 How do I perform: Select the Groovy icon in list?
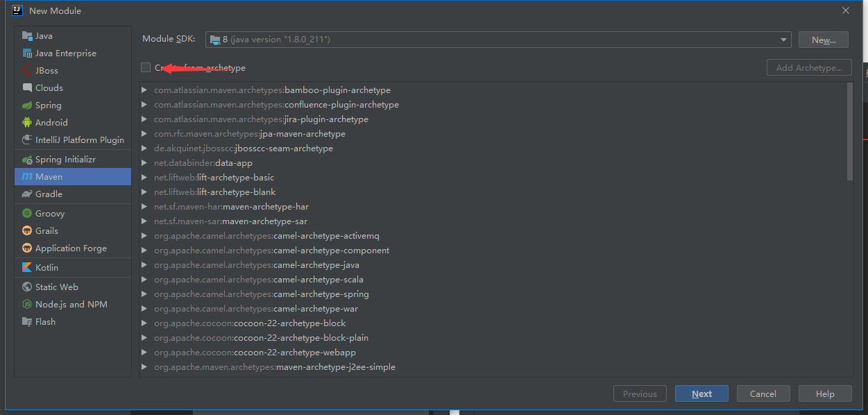pyautogui.click(x=27, y=214)
